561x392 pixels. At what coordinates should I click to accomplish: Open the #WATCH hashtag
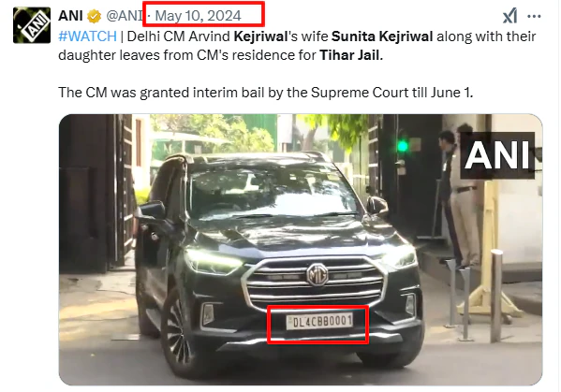(88, 36)
